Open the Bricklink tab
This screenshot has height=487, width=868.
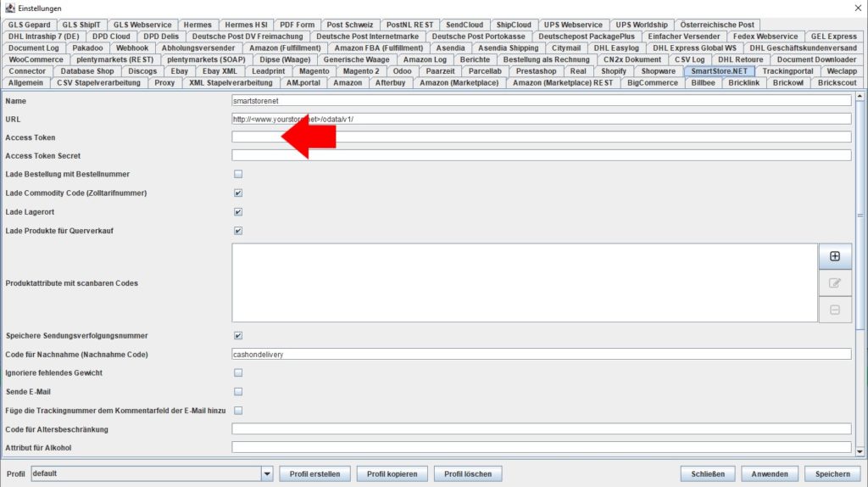(x=743, y=82)
